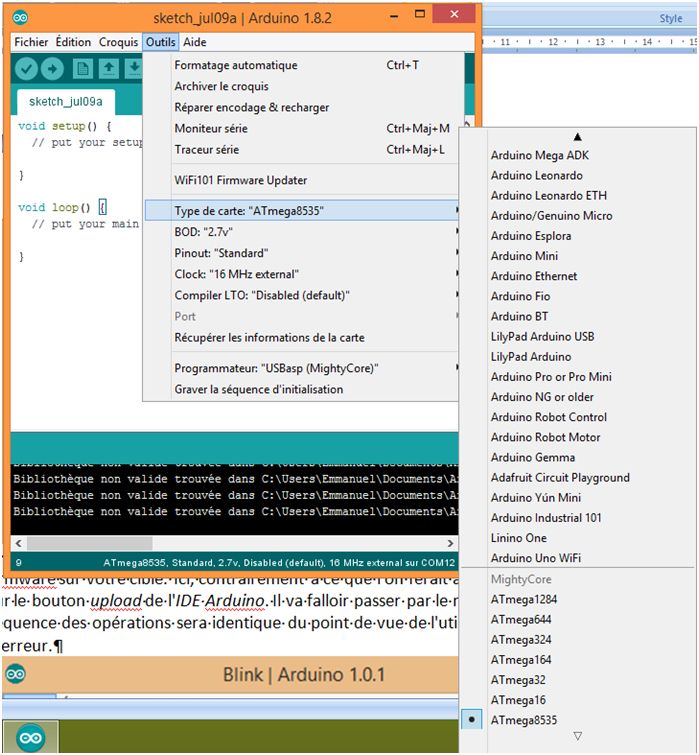
Task: Select LilyPad Arduino USB board
Action: click(x=578, y=337)
